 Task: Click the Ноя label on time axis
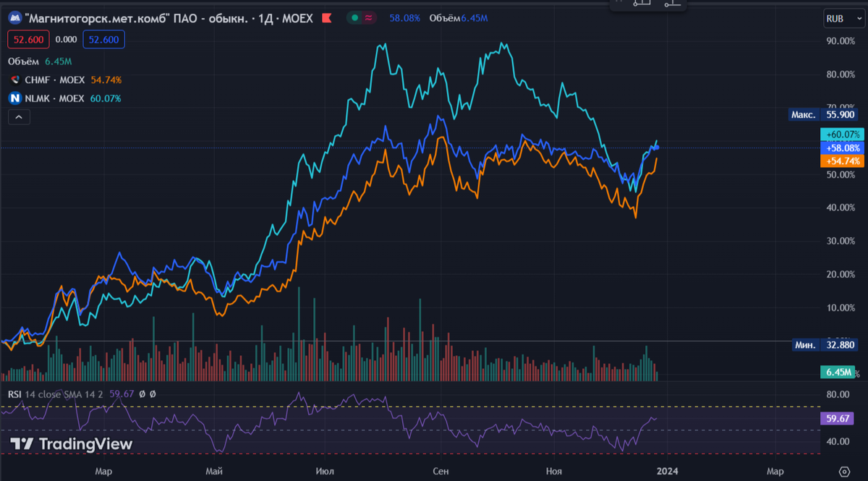(554, 471)
